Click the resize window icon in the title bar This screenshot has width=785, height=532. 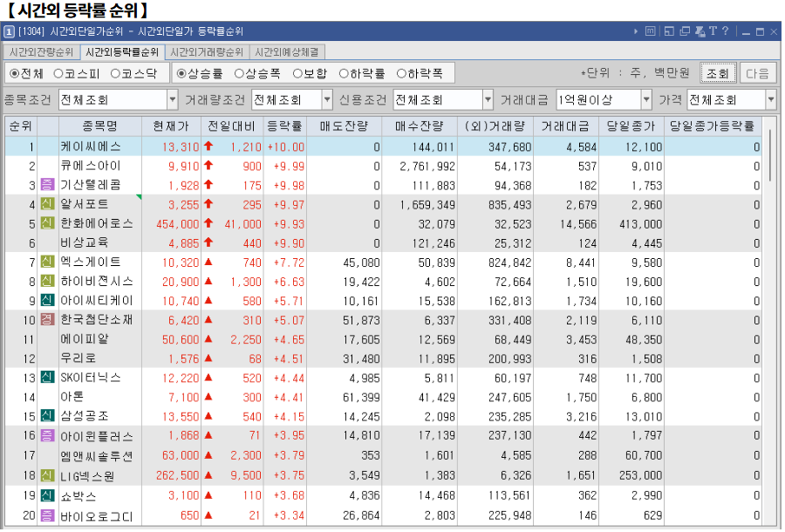pos(671,31)
